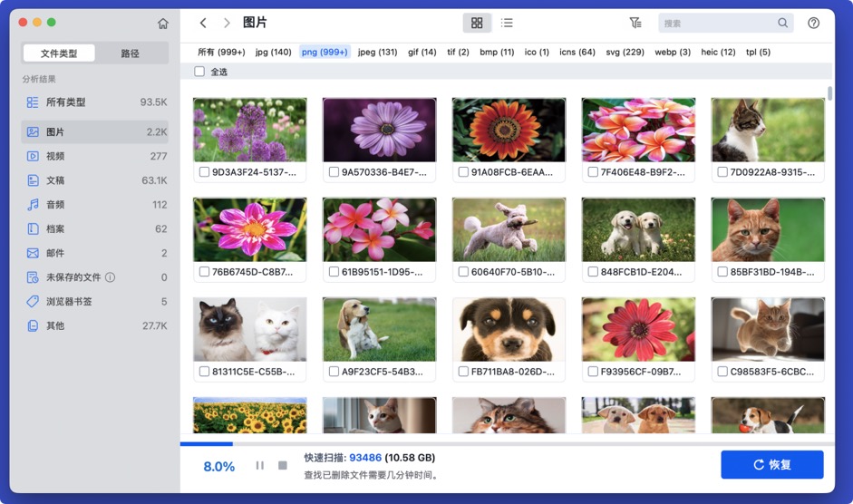Click the magnifier search icon

coord(782,23)
